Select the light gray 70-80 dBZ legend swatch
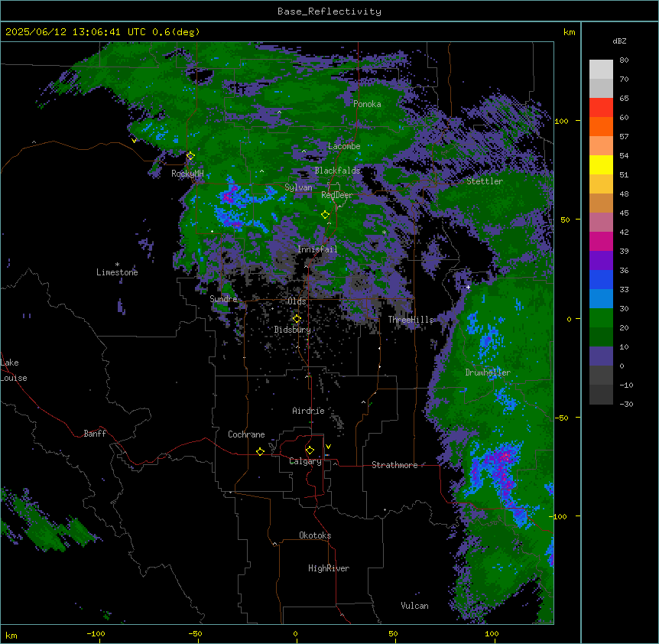The image size is (659, 644). pos(601,70)
